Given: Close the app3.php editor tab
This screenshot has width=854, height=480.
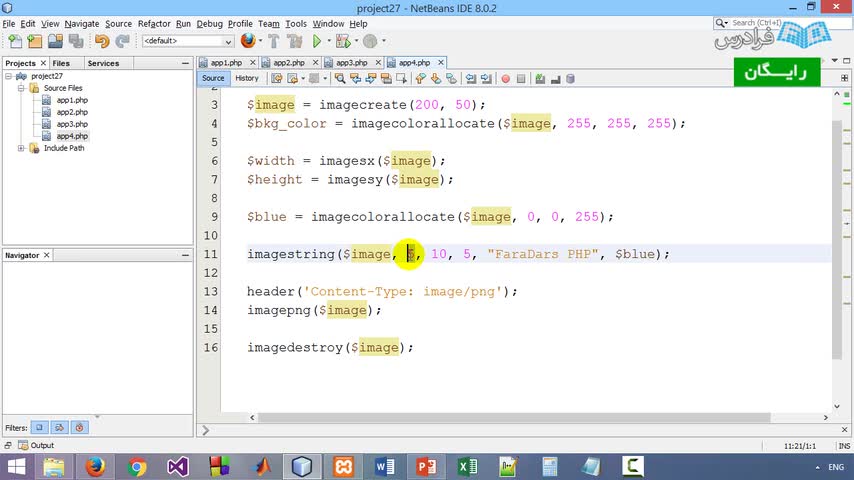Looking at the screenshot, I should coord(378,63).
